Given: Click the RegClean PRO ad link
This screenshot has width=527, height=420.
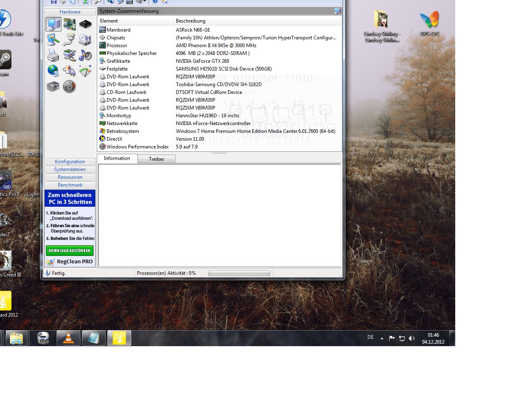Looking at the screenshot, I should click(x=70, y=262).
